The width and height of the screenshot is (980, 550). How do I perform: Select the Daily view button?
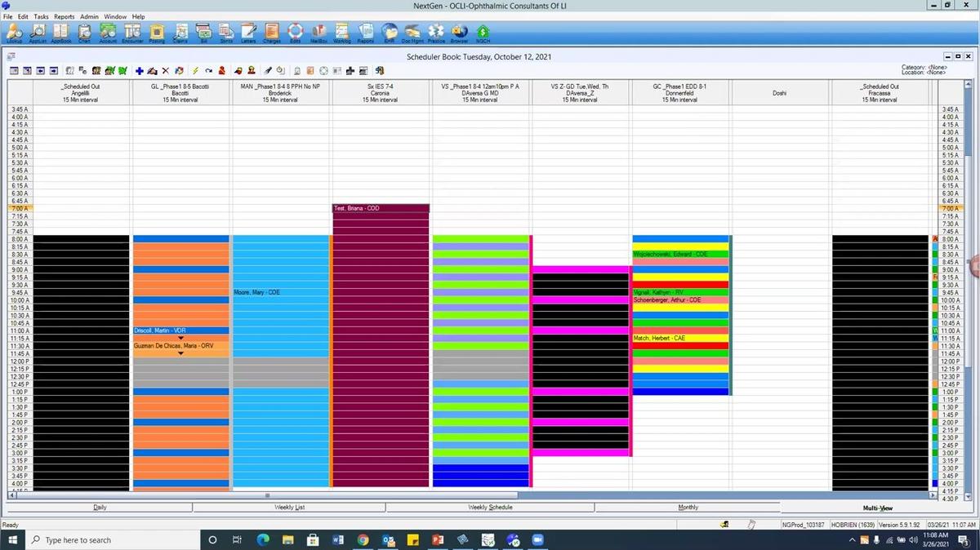pos(100,507)
